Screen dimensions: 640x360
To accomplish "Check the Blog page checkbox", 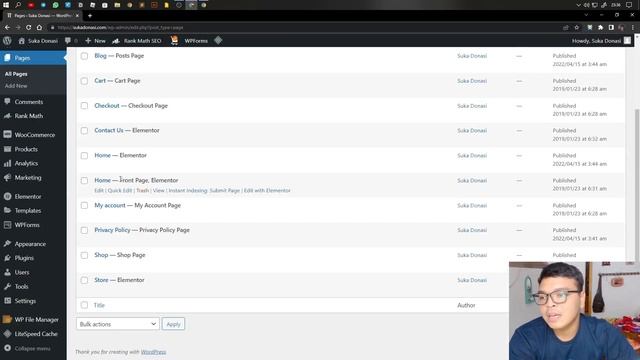I will tap(84, 56).
